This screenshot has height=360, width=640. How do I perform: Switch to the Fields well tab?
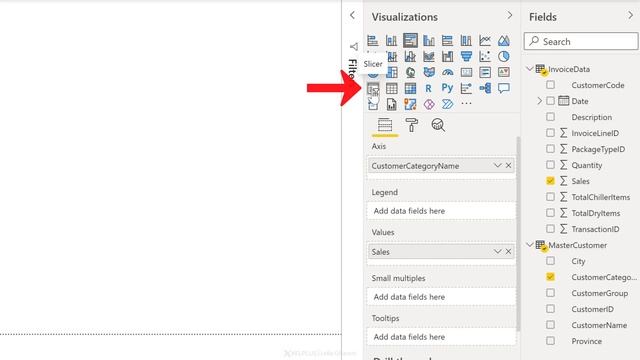click(x=385, y=124)
